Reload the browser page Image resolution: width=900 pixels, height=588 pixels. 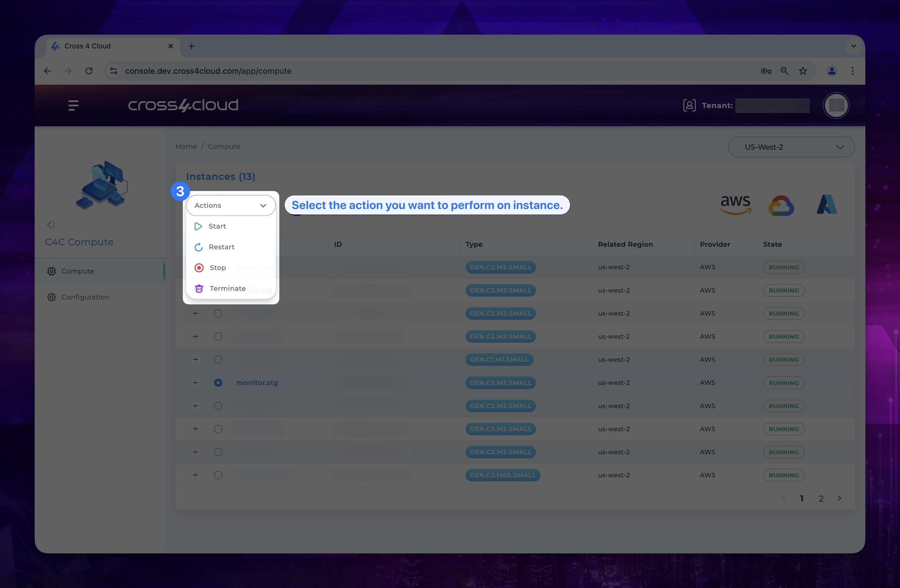coord(89,71)
